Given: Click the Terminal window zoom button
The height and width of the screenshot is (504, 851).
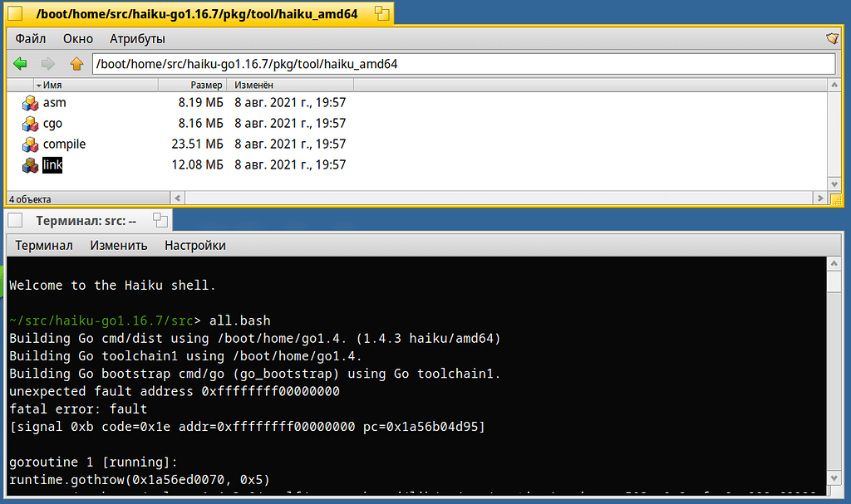Looking at the screenshot, I should coord(160,220).
